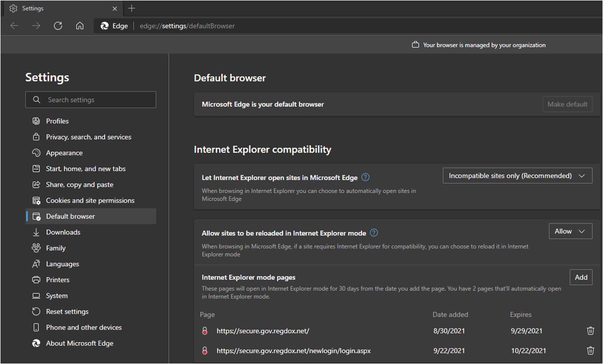This screenshot has width=603, height=364.
Task: Click expiry date 10/22/2021
Action: pyautogui.click(x=528, y=351)
